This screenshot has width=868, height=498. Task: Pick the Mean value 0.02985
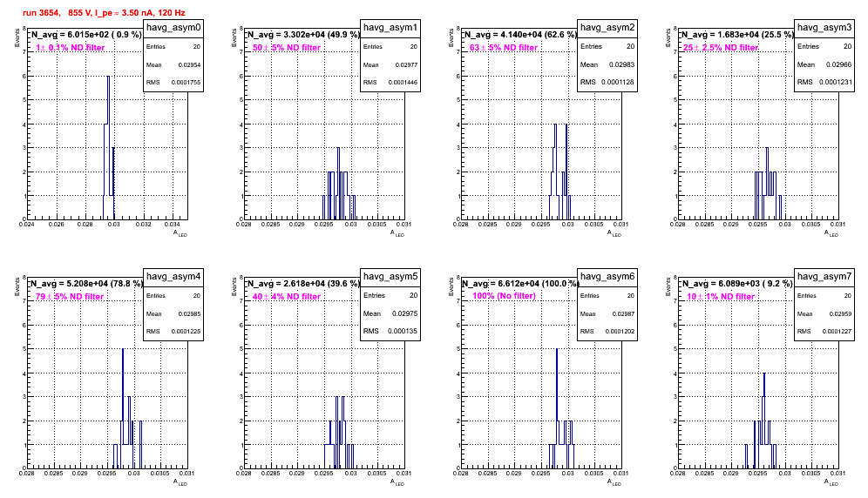click(x=189, y=313)
